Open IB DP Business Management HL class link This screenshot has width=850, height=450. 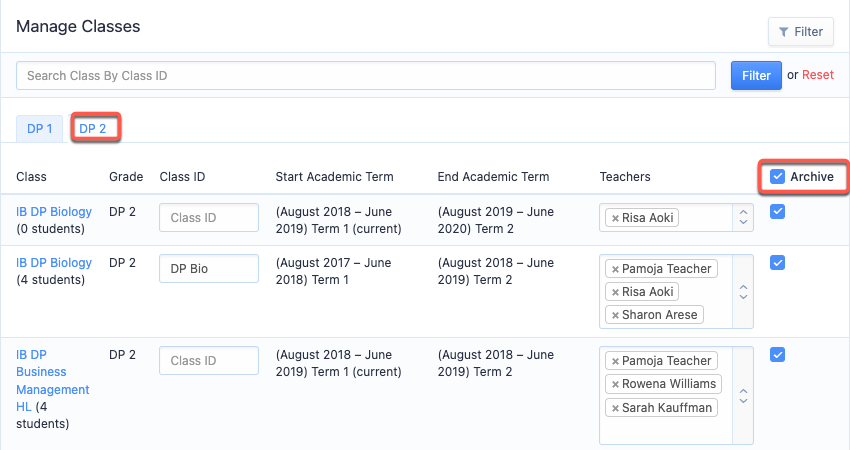pos(53,380)
